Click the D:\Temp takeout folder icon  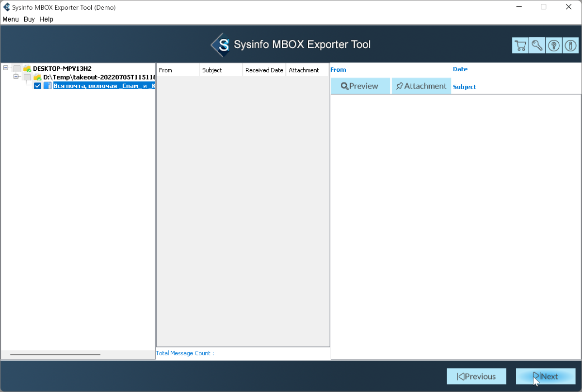pyautogui.click(x=37, y=77)
